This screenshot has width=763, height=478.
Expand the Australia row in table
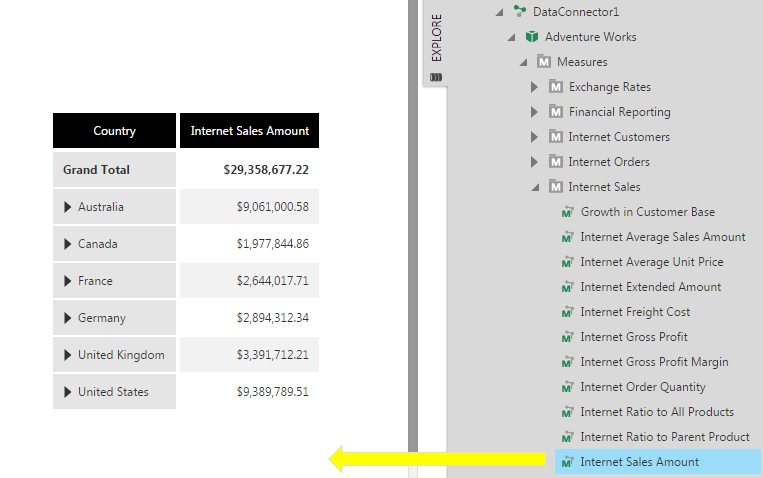[68, 207]
